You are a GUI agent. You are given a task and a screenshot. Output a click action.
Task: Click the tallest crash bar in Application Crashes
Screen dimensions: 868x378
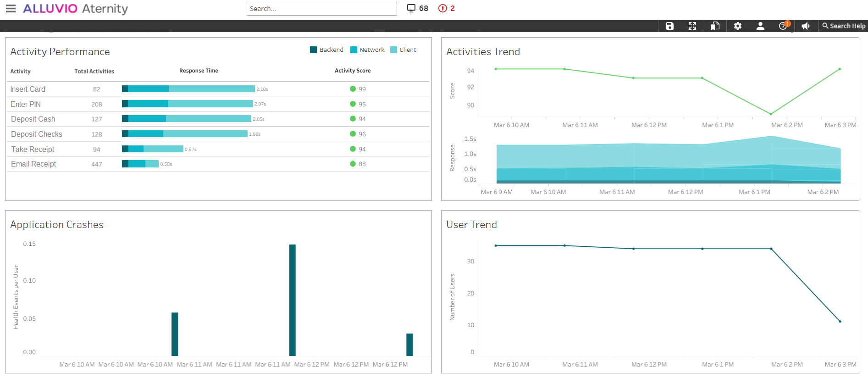[293, 300]
